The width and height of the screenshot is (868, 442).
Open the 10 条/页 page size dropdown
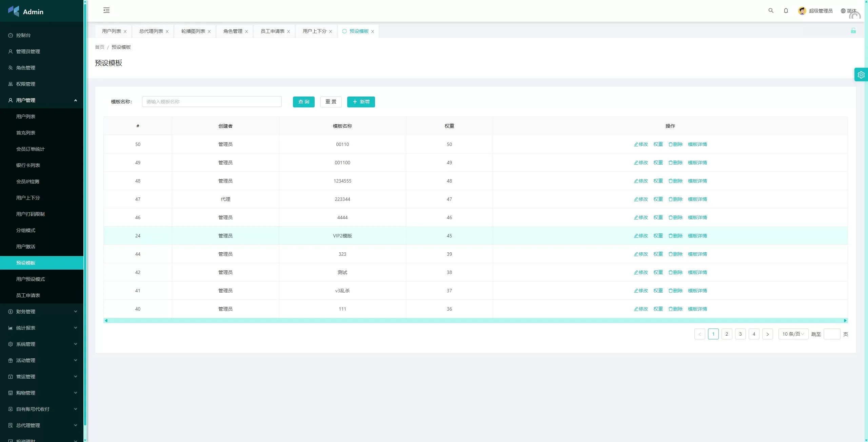point(793,334)
